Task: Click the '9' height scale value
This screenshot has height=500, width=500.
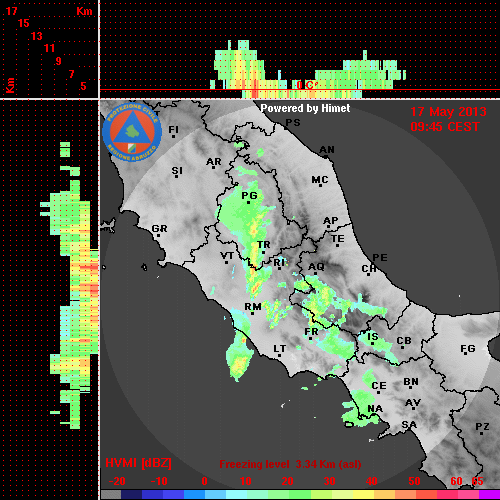Action: tap(59, 61)
